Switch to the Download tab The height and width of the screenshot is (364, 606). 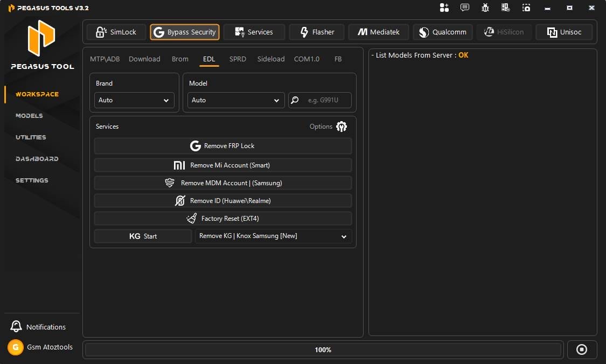(144, 59)
